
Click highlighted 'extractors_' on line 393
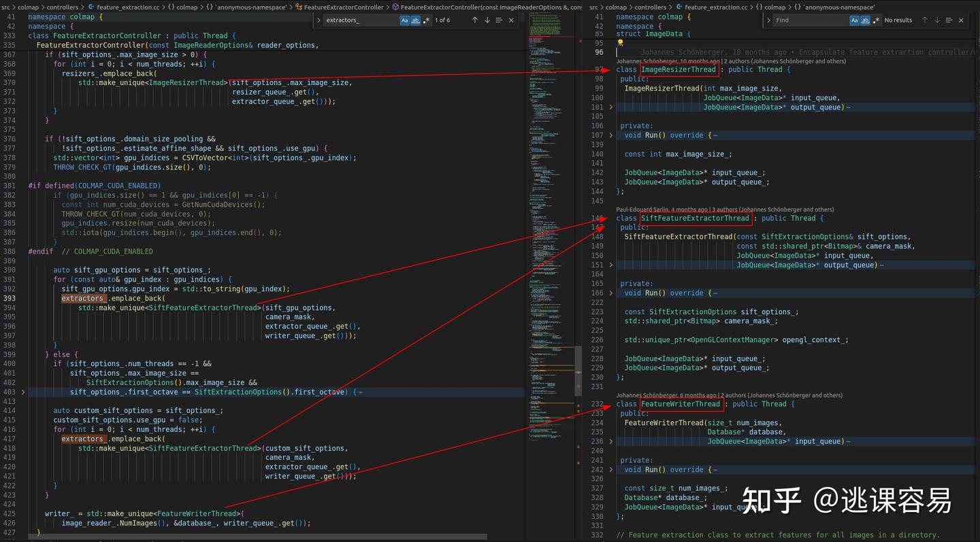(83, 298)
